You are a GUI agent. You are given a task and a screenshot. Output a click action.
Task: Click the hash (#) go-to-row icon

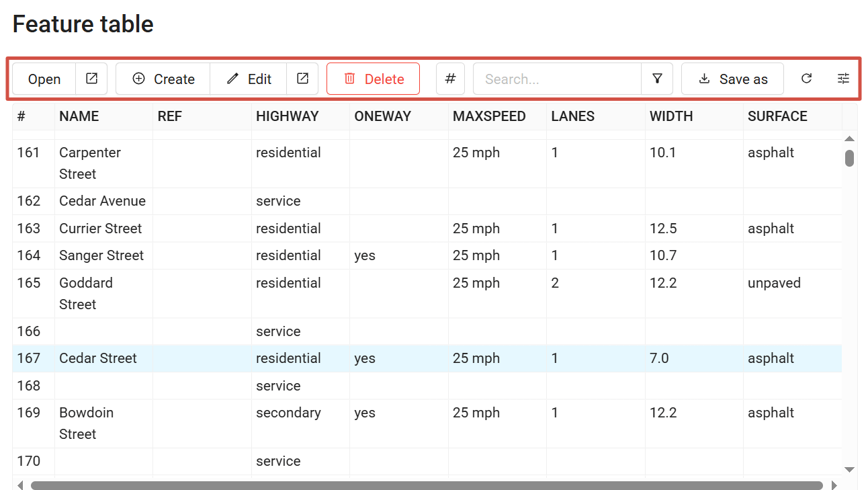(450, 79)
